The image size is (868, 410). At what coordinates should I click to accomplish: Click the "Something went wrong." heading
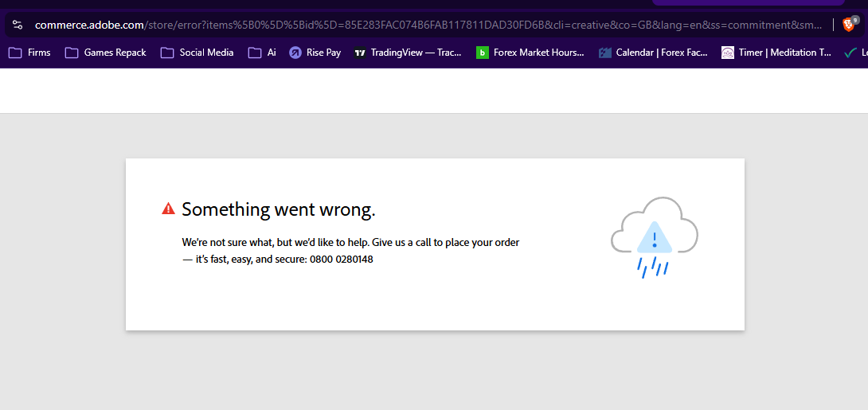pyautogui.click(x=278, y=209)
